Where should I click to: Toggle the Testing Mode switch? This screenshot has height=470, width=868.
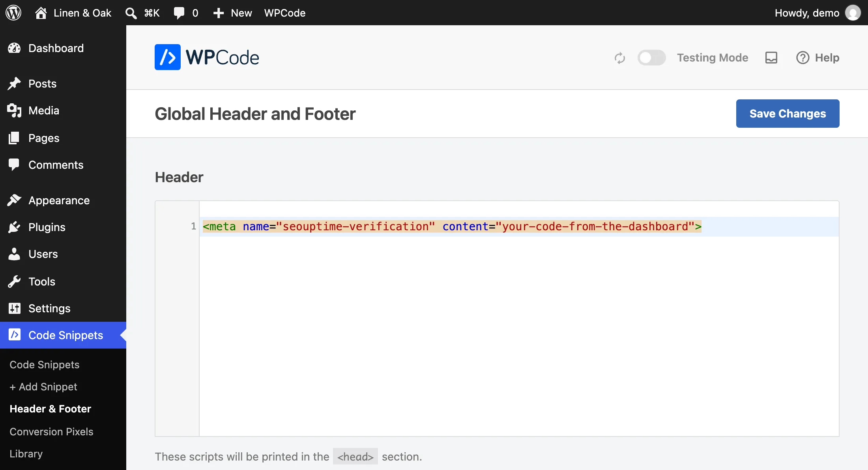click(x=651, y=58)
